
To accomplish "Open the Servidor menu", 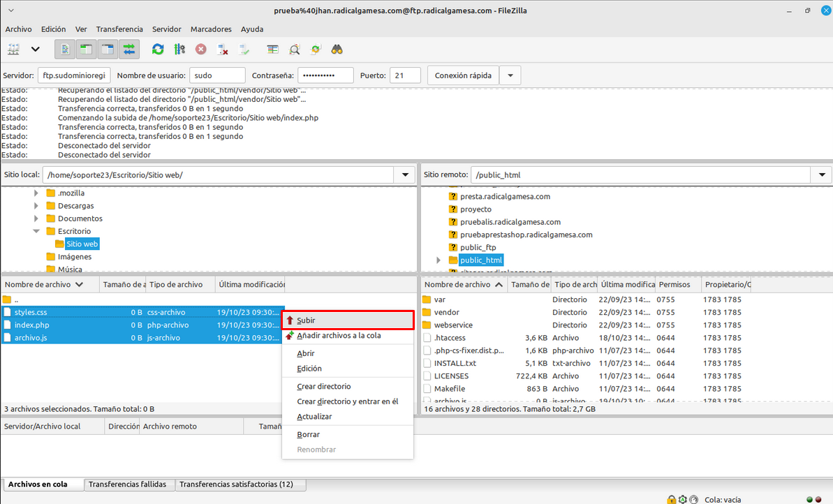I will pos(167,29).
